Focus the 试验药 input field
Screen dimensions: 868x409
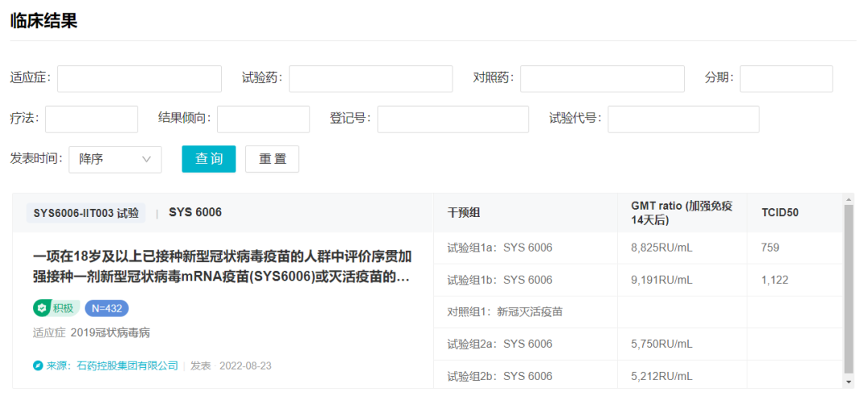[371, 79]
